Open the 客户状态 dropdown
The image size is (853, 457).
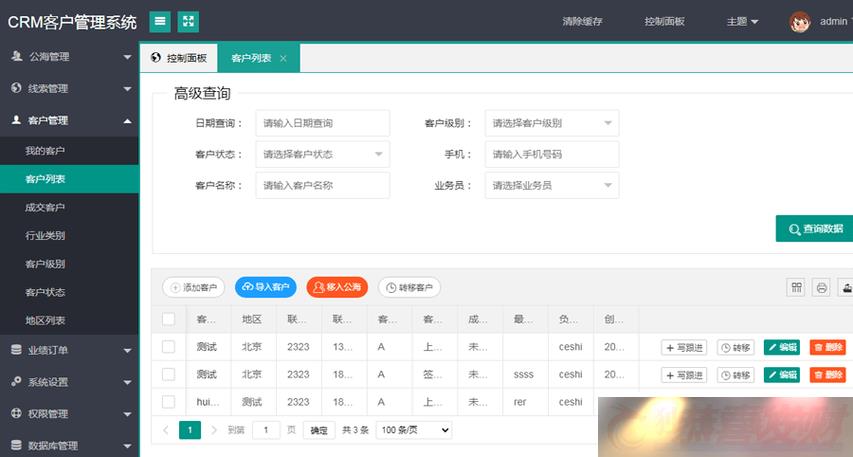(323, 154)
